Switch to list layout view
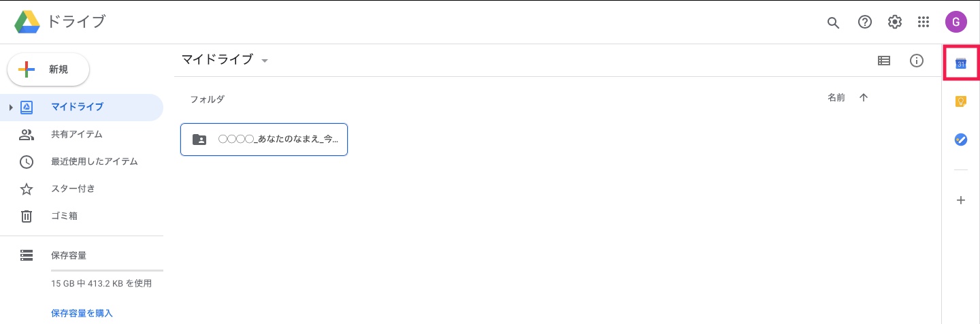The width and height of the screenshot is (980, 324). click(884, 61)
